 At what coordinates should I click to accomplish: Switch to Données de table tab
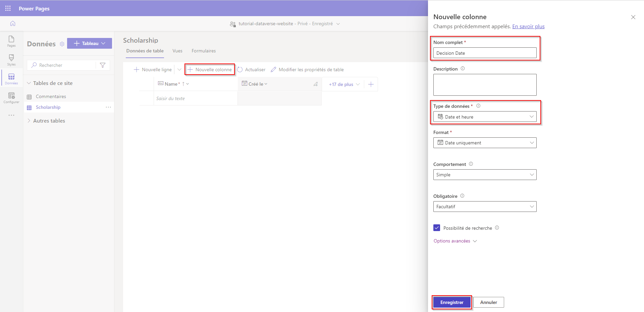point(145,51)
